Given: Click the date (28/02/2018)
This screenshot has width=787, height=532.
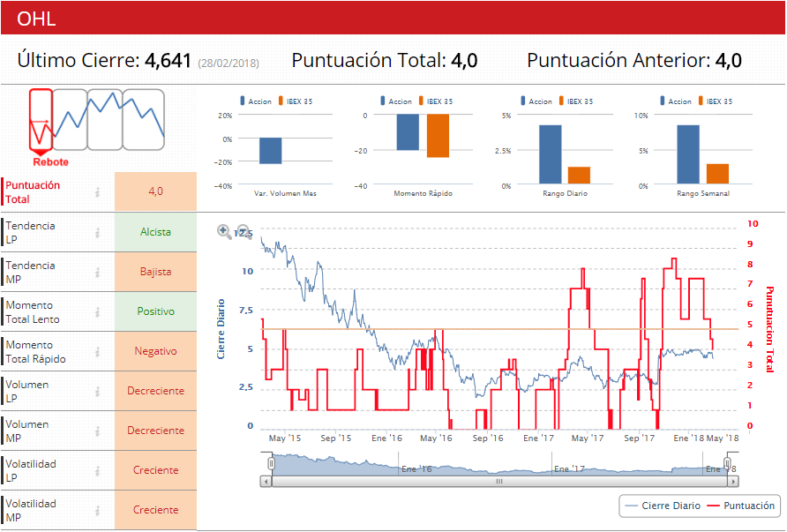Looking at the screenshot, I should [x=229, y=64].
